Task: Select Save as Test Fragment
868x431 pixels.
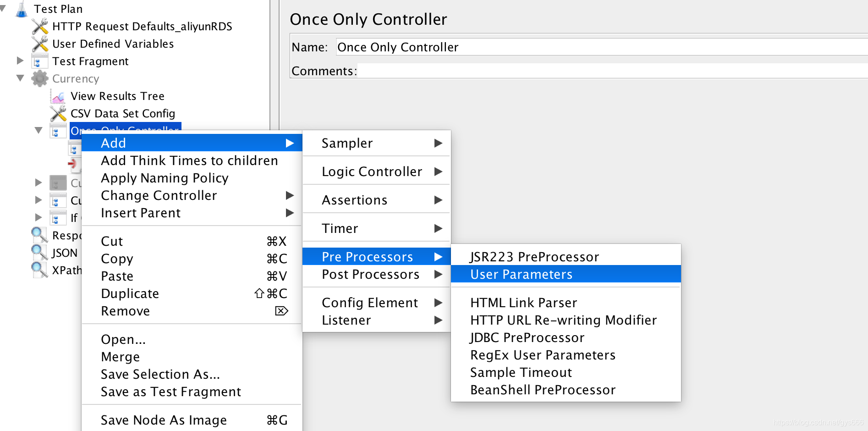Action: (x=192, y=392)
